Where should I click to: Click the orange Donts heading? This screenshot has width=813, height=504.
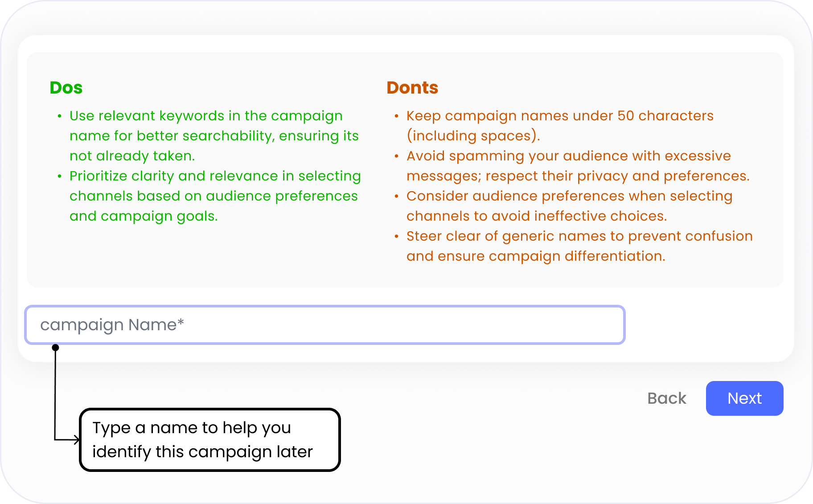pos(412,88)
